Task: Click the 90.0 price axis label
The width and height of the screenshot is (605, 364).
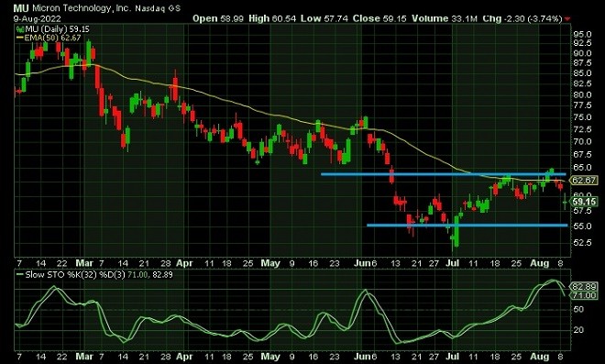Action: pos(583,53)
